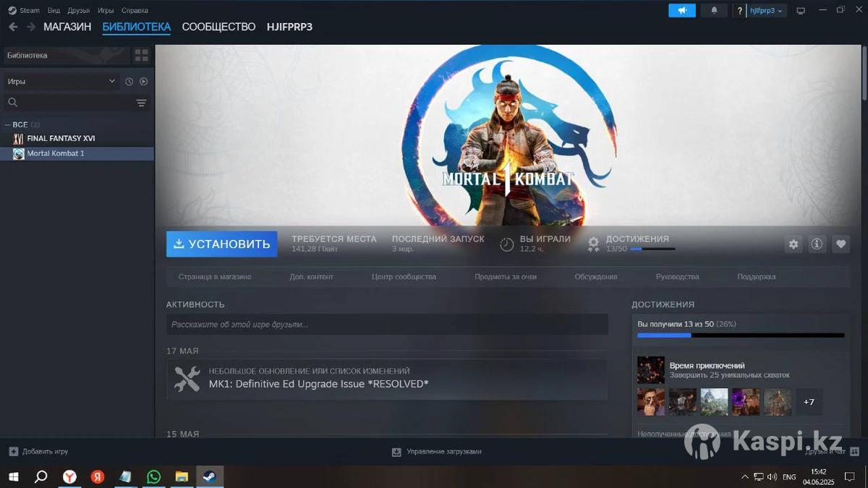Open the notifications bell
This screenshot has height=488, width=868.
coord(715,11)
